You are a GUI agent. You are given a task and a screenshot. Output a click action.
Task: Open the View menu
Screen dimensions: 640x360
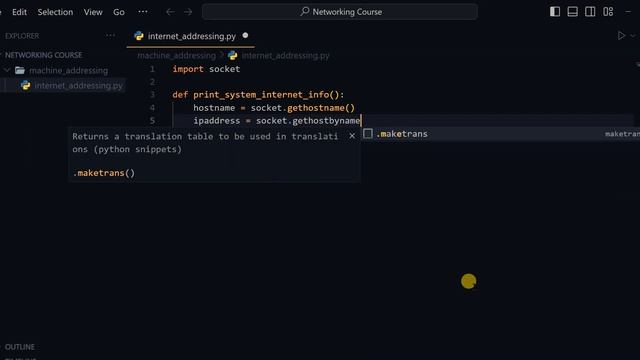93,12
